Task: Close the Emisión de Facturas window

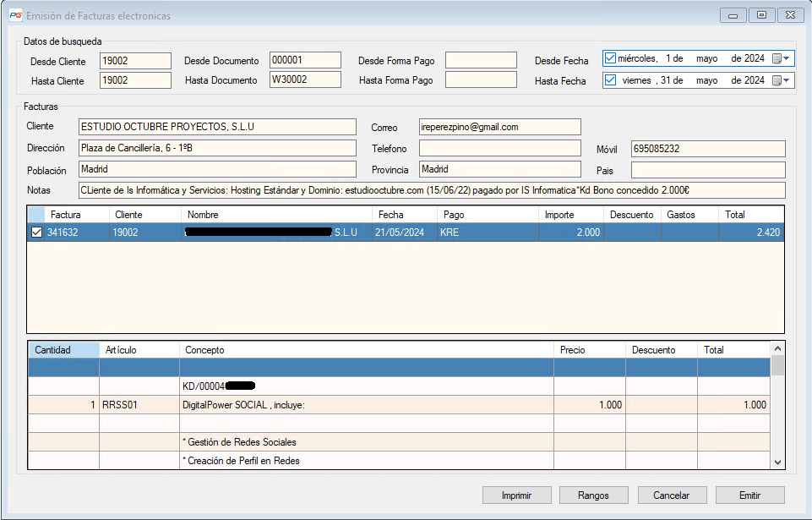Action: pyautogui.click(x=790, y=15)
